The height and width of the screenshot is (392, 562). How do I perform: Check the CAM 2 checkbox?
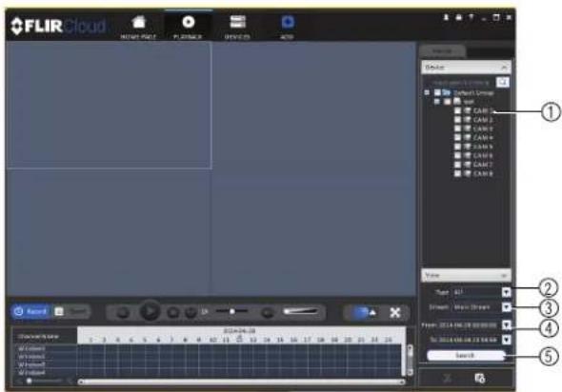coord(457,120)
